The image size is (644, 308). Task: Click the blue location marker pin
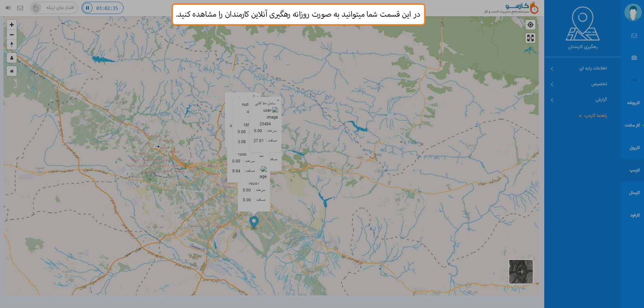click(x=254, y=222)
